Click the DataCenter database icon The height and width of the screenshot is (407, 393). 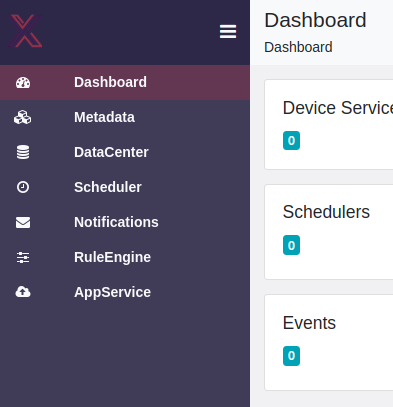(23, 152)
